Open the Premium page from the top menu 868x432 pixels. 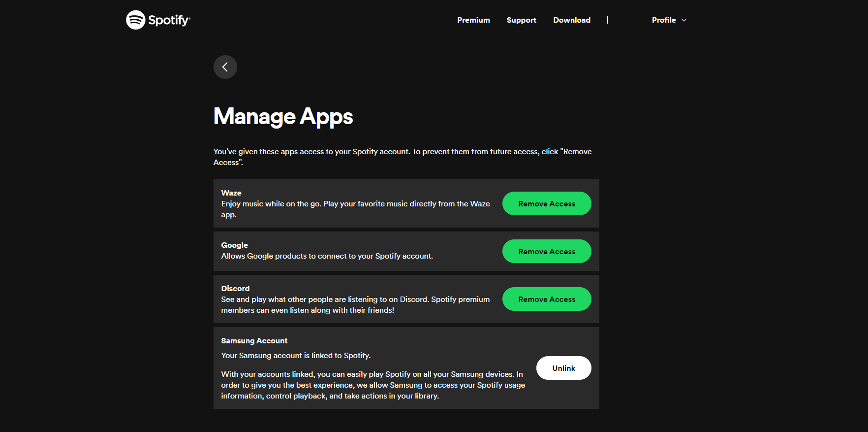tap(473, 20)
